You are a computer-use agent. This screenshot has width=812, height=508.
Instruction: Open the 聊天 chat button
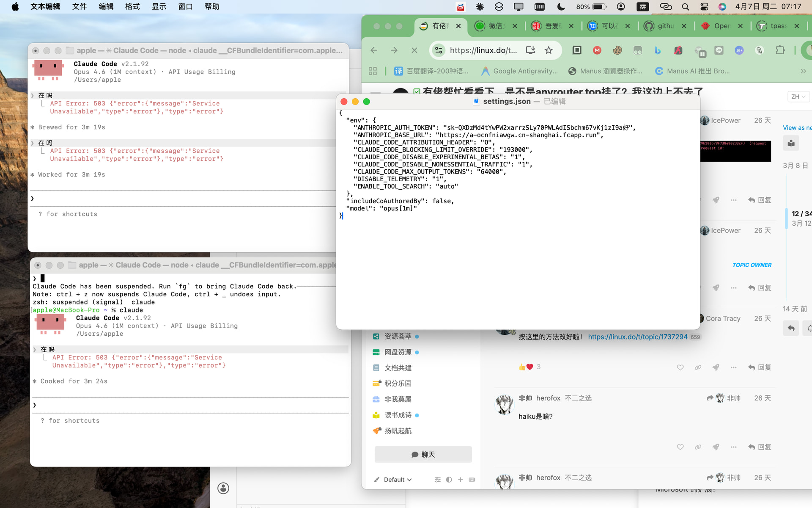coord(423,454)
